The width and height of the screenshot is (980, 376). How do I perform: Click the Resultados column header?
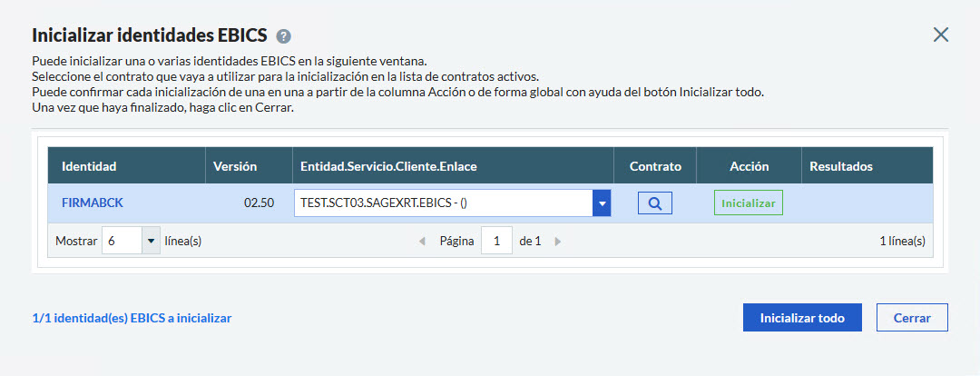[x=840, y=167]
